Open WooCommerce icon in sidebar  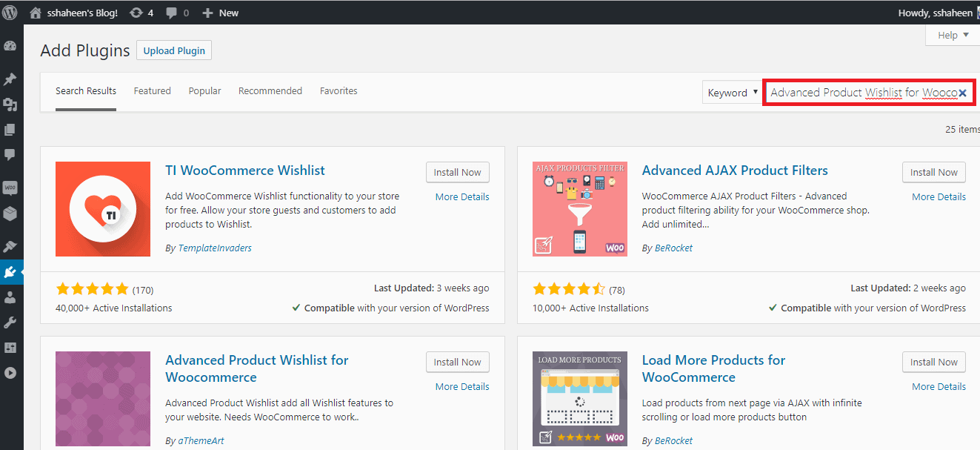10,188
